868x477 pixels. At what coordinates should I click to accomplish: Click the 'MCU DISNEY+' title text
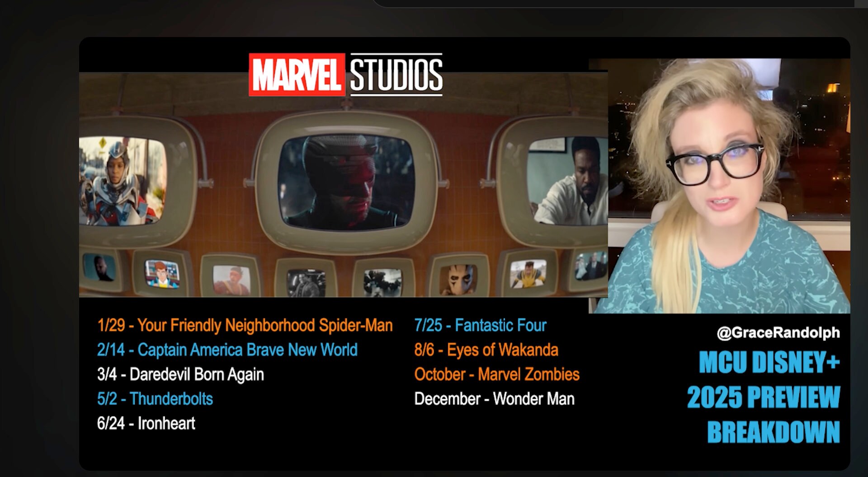coord(769,362)
